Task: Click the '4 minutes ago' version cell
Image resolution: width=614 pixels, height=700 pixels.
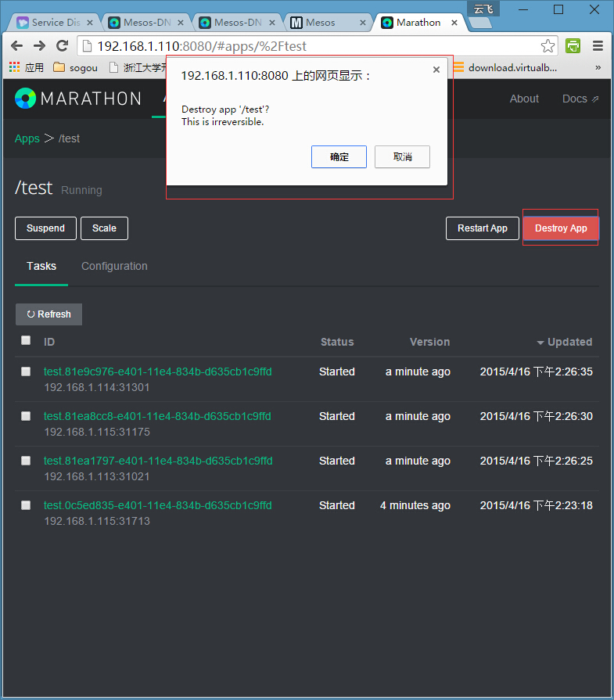Action: (415, 505)
